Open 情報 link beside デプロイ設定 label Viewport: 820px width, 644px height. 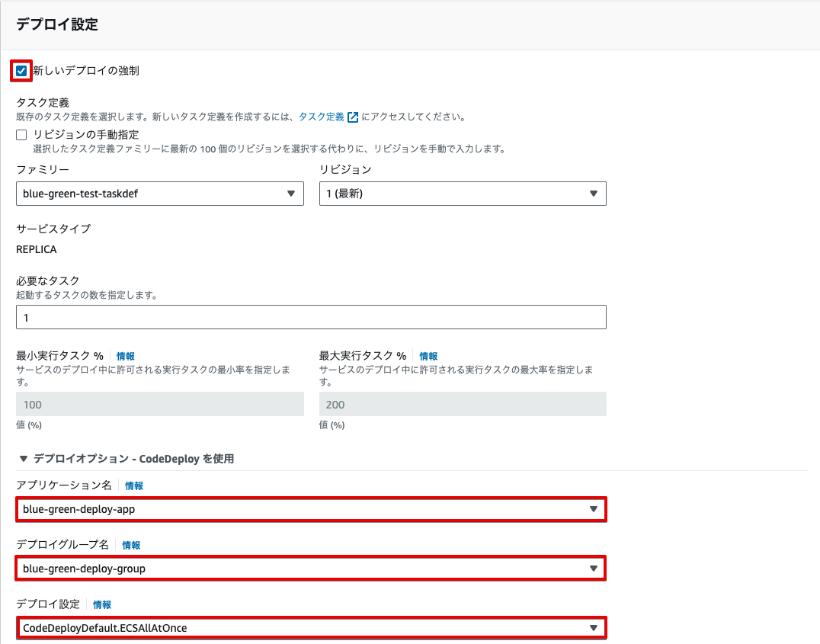(x=102, y=605)
